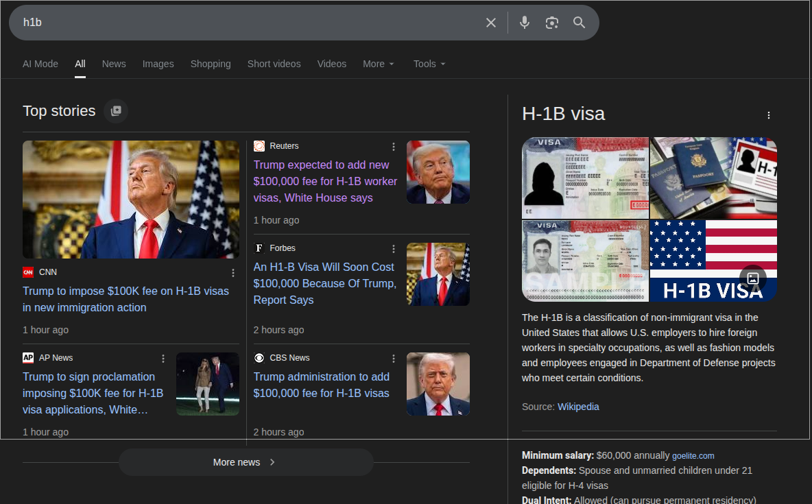The height and width of the screenshot is (504, 812).
Task: Clear the search box with the X icon
Action: (491, 23)
